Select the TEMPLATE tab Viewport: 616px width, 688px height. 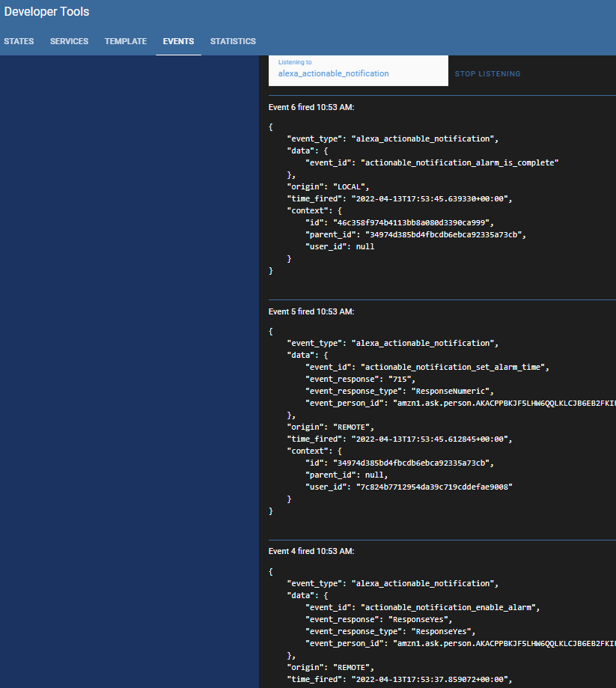click(125, 41)
